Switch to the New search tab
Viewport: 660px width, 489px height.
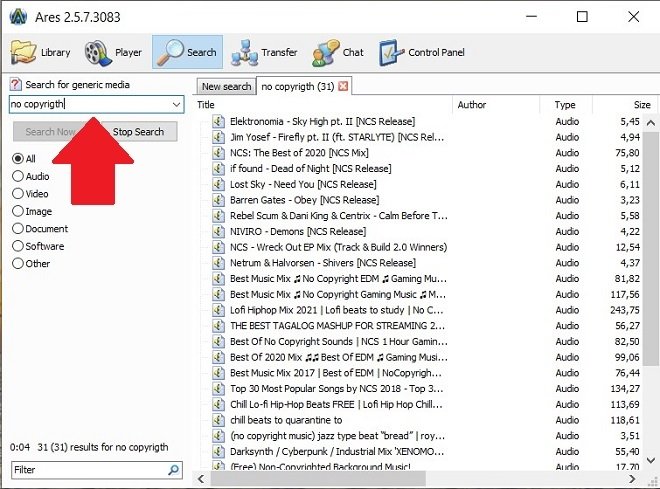pyautogui.click(x=226, y=86)
